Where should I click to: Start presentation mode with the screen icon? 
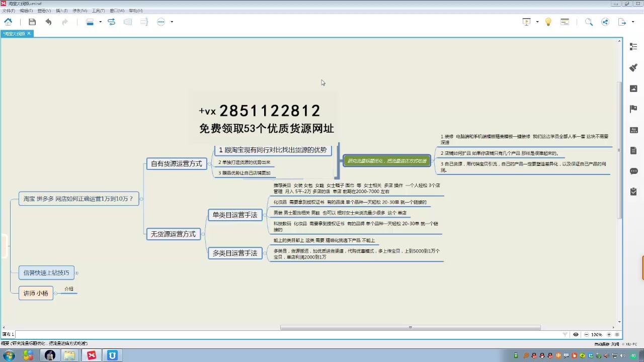(527, 22)
